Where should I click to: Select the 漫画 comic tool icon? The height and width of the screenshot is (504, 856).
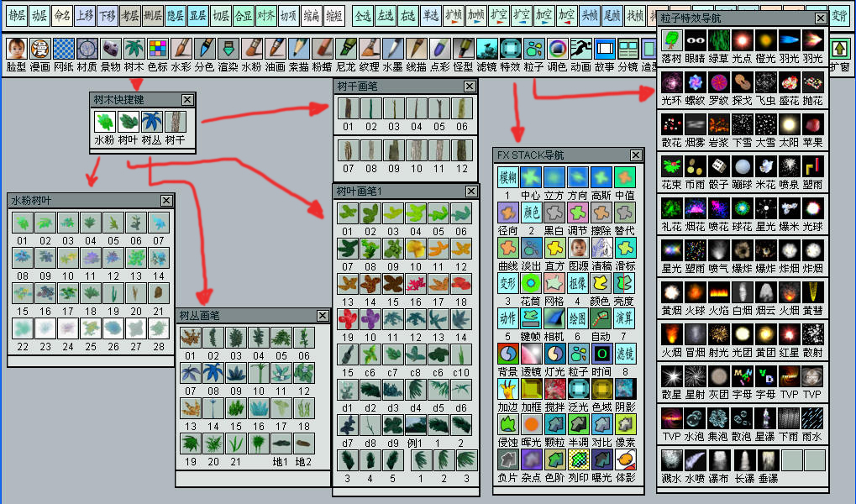coord(39,50)
